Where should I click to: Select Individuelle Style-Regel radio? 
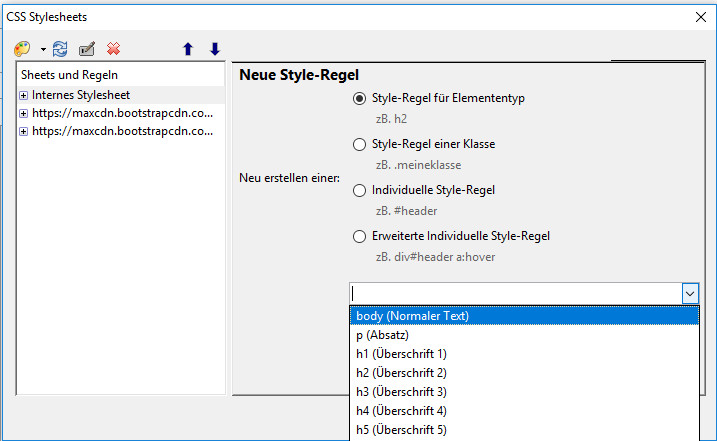359,190
